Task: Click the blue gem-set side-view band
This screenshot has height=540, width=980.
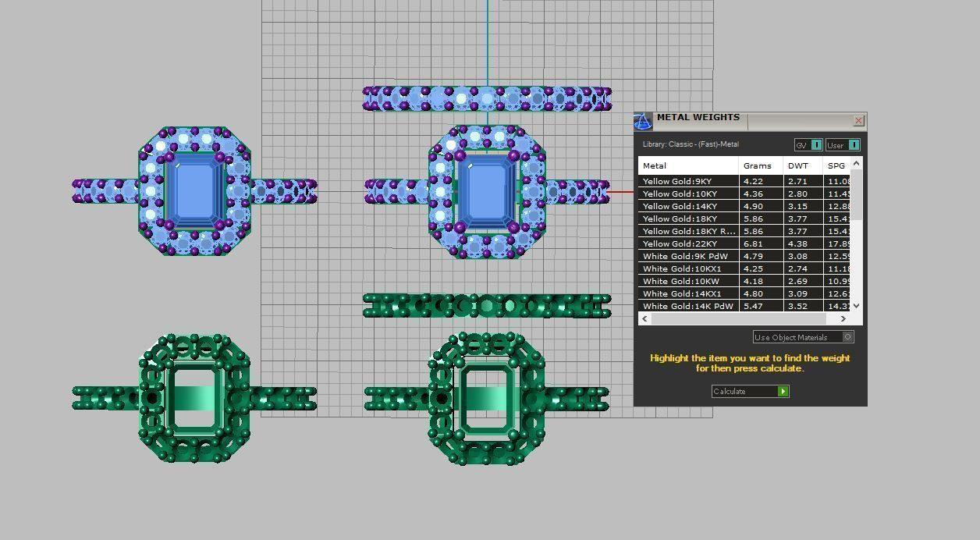Action: [x=487, y=98]
